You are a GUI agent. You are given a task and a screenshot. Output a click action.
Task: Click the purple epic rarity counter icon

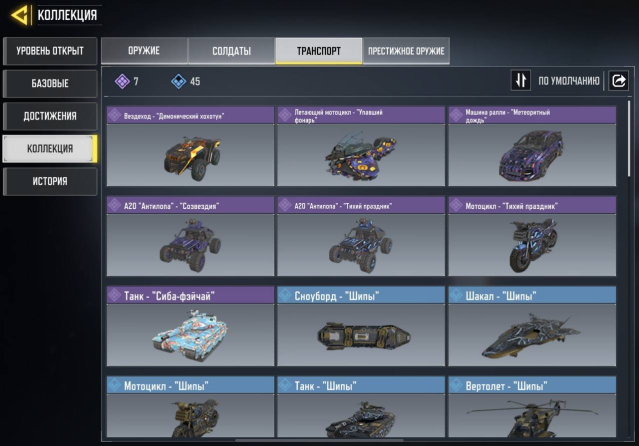[x=122, y=82]
